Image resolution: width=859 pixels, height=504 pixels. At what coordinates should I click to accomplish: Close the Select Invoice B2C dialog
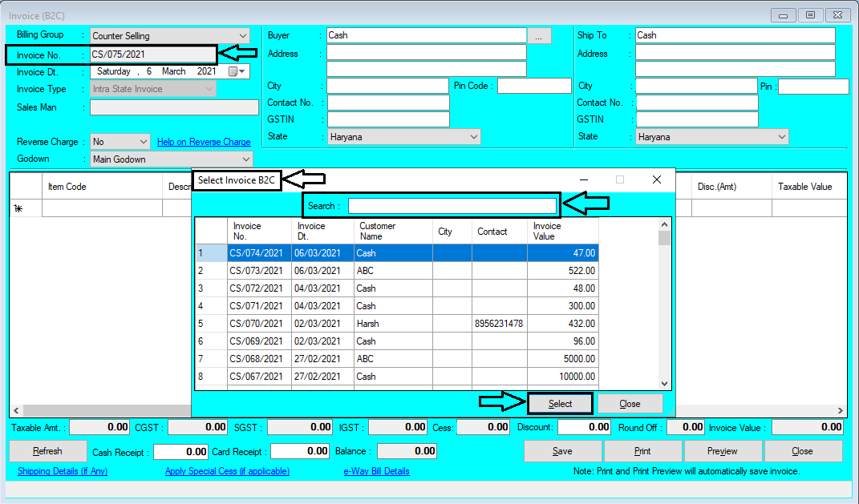[630, 403]
